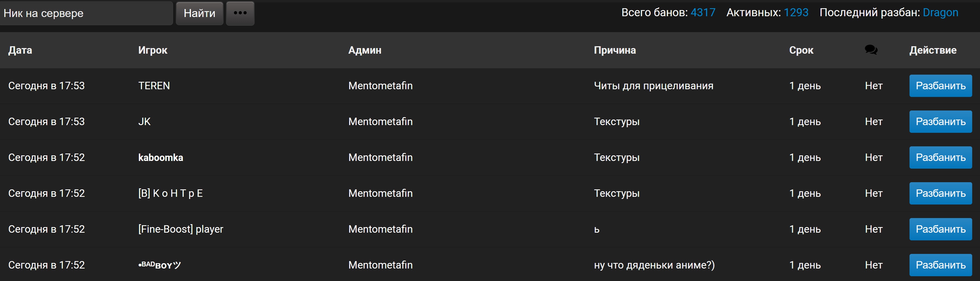
Task: Click the active bans number 1293
Action: click(x=796, y=12)
